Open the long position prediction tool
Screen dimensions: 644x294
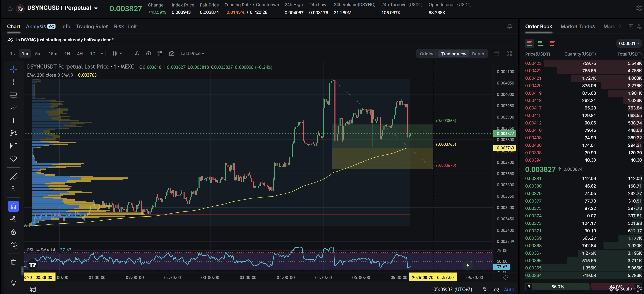tap(14, 146)
